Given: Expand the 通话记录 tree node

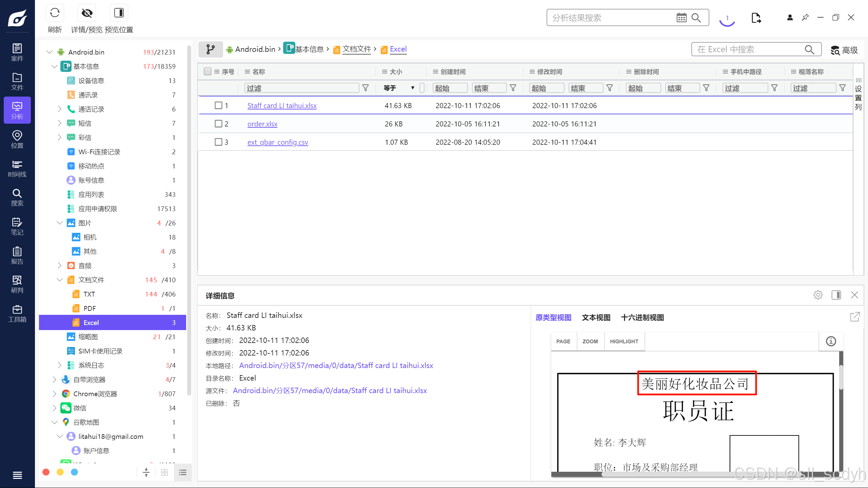Looking at the screenshot, I should pos(60,109).
